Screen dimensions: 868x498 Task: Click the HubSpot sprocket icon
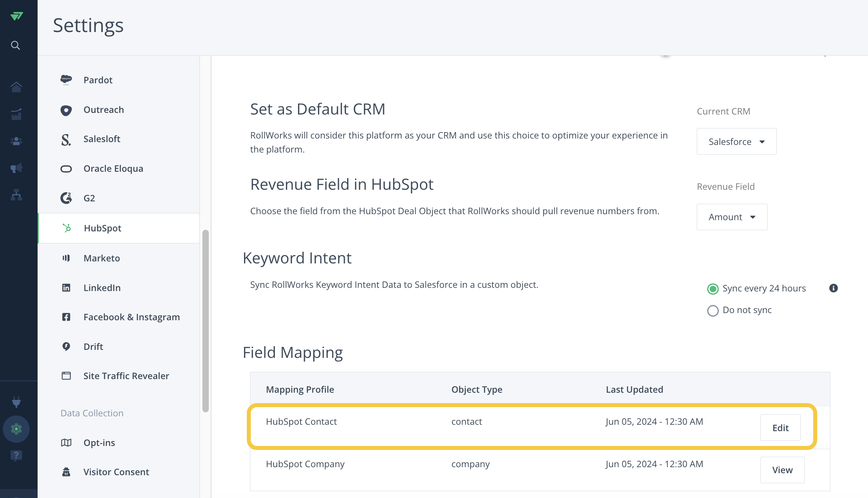(67, 228)
